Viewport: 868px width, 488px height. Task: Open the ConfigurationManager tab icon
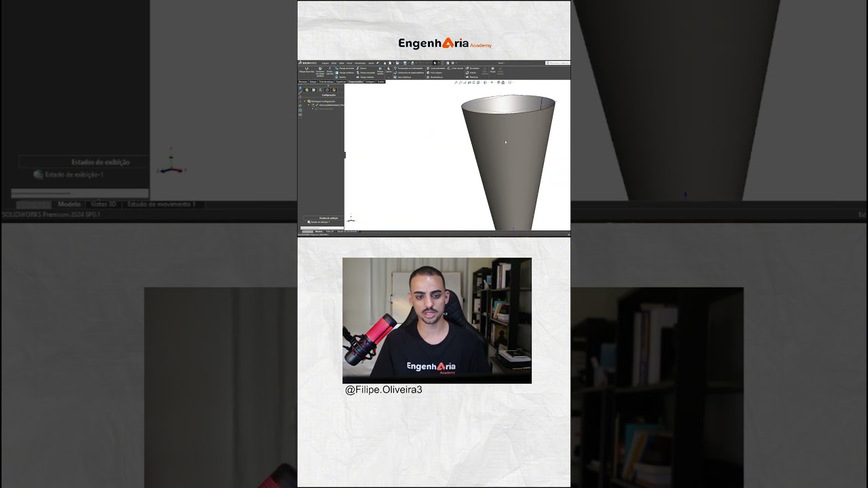[x=320, y=90]
